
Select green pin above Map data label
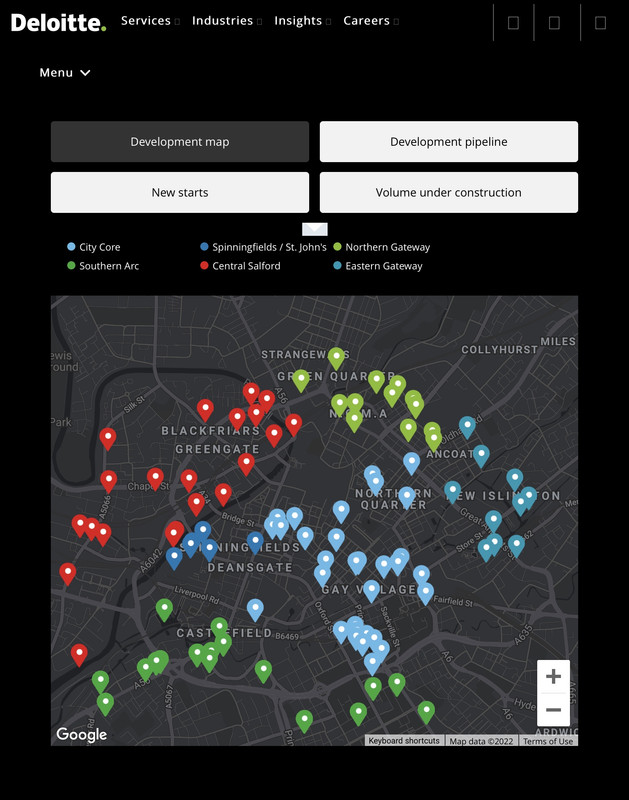point(426,712)
